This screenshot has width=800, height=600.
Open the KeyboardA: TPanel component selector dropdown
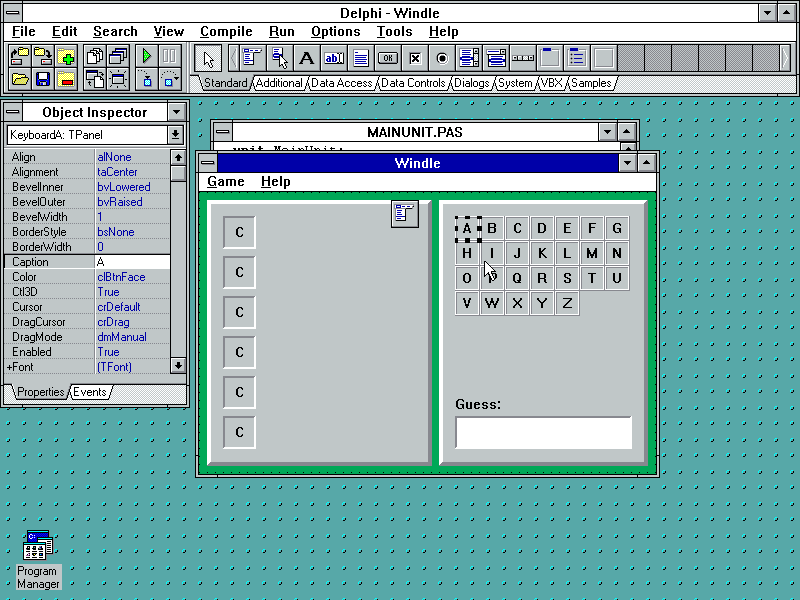point(175,135)
